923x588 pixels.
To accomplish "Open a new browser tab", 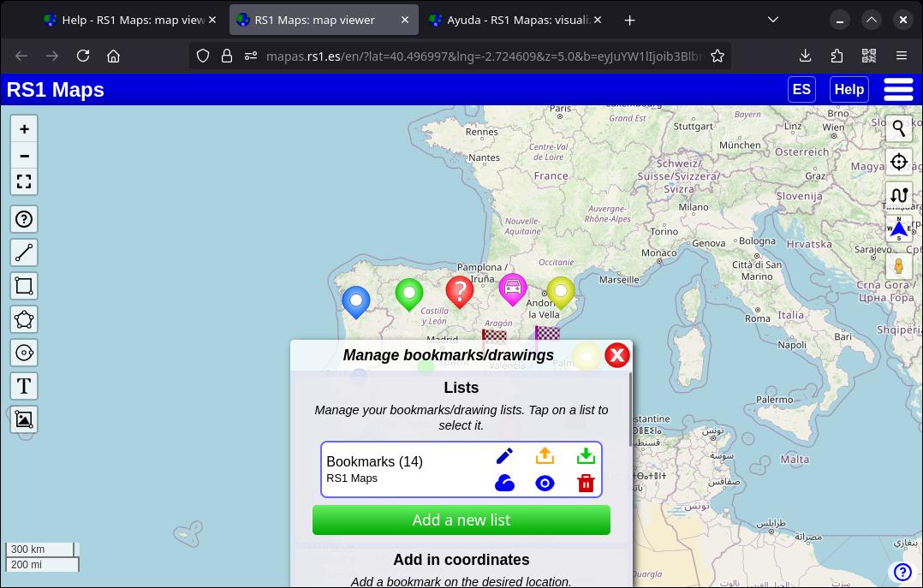I will 630,21.
